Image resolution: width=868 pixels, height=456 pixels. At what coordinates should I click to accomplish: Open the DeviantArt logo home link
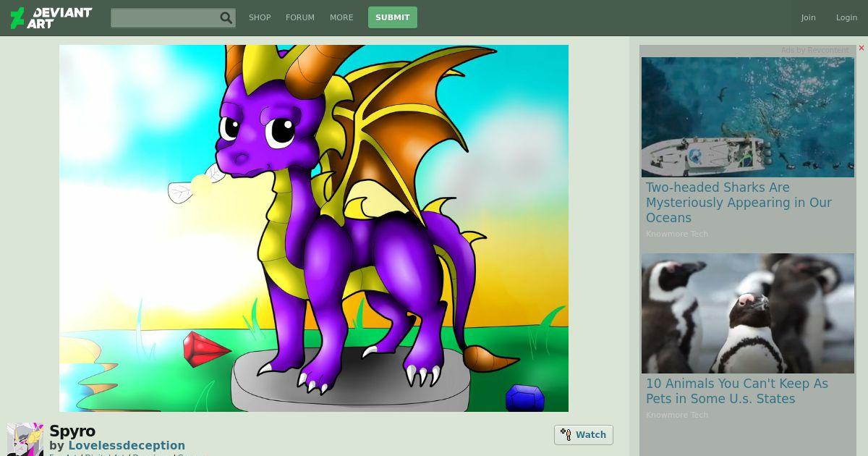(x=51, y=18)
